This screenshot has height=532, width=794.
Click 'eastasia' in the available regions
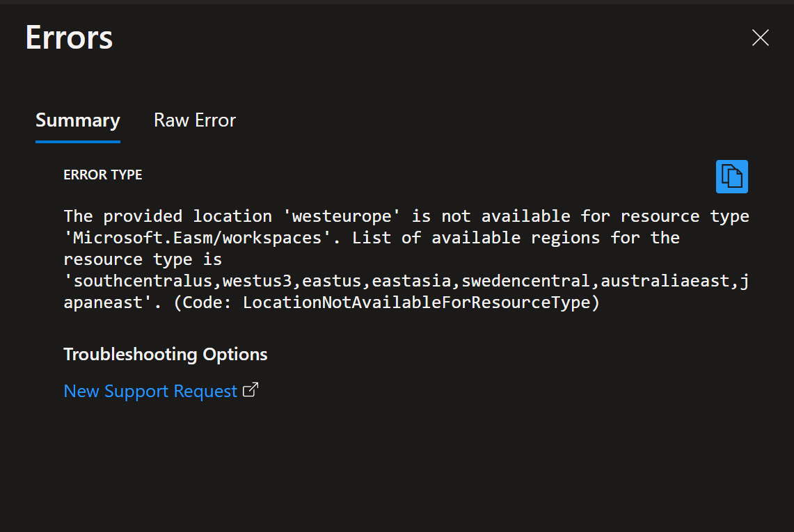[411, 280]
